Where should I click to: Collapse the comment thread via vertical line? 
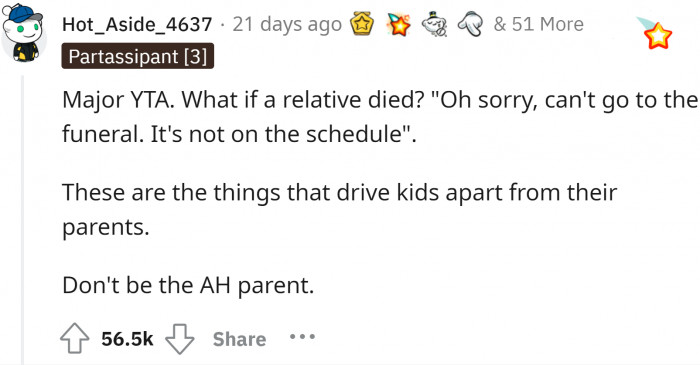click(23, 220)
